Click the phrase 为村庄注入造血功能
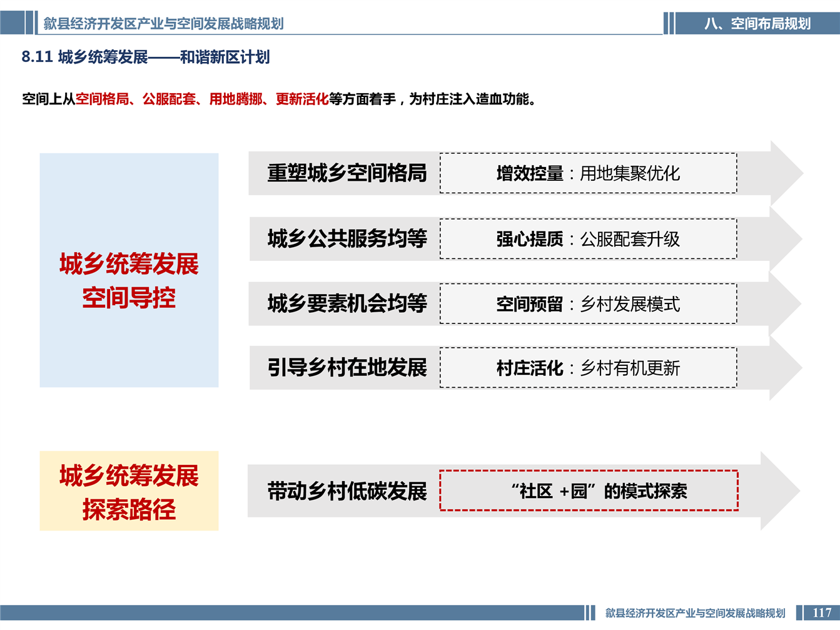The width and height of the screenshot is (840, 630). pyautogui.click(x=469, y=99)
